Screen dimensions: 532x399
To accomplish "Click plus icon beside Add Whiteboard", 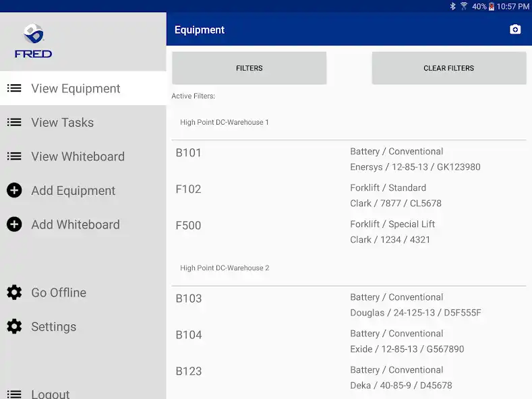I will [14, 224].
